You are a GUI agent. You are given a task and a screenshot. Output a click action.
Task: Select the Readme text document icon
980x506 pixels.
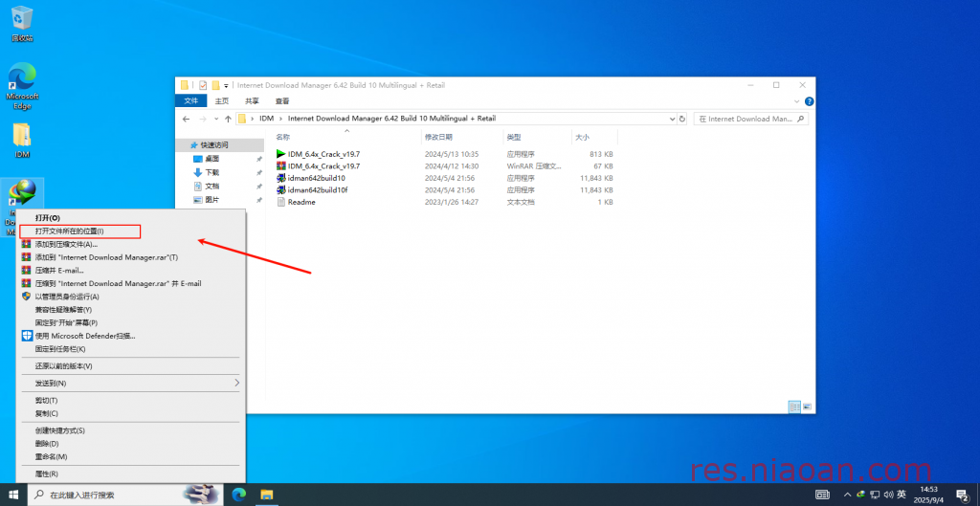point(281,202)
